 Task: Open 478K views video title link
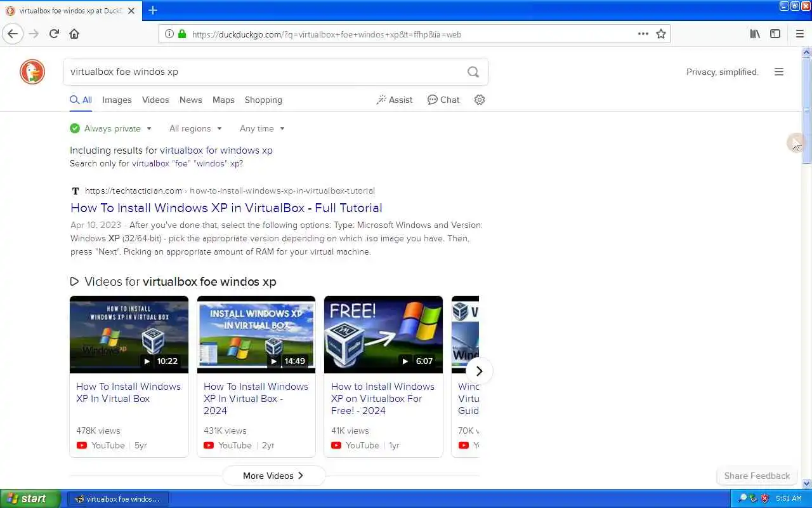(128, 392)
